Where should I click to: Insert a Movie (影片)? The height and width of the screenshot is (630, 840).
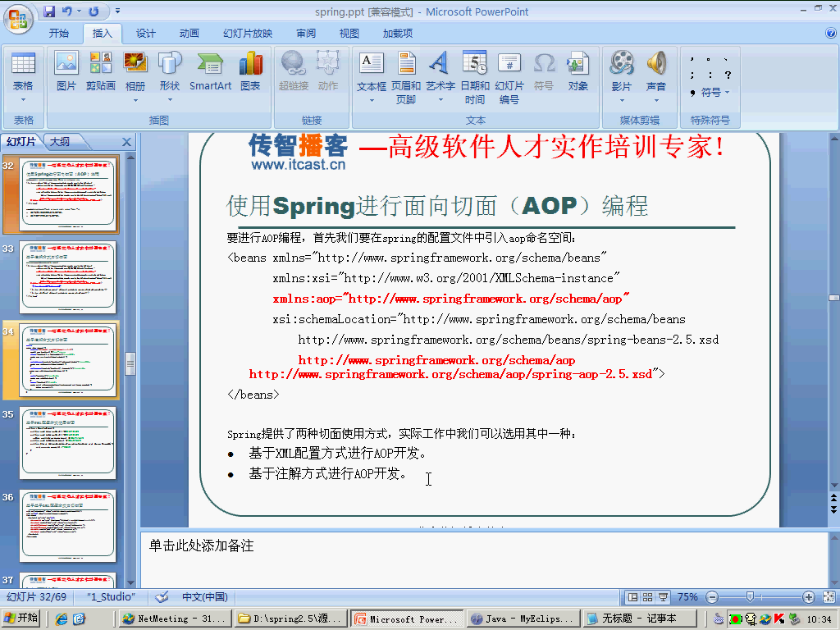(622, 63)
